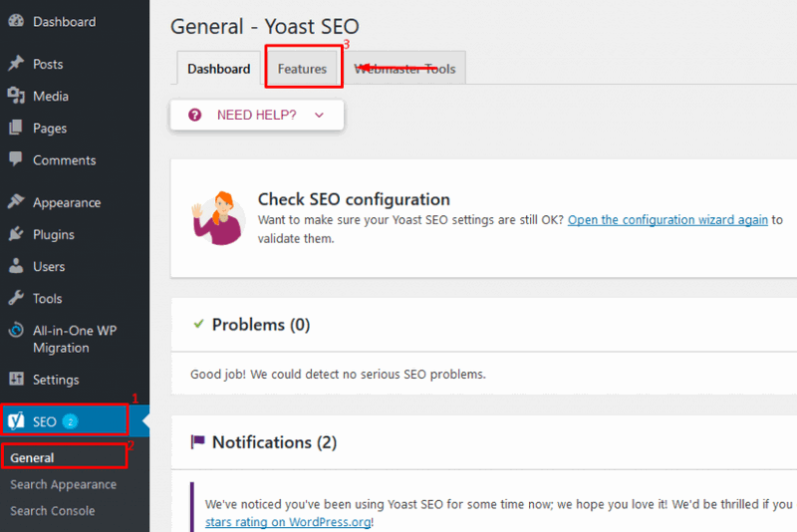The image size is (797, 532).
Task: Click the green Problems checkmark icon
Action: (198, 323)
